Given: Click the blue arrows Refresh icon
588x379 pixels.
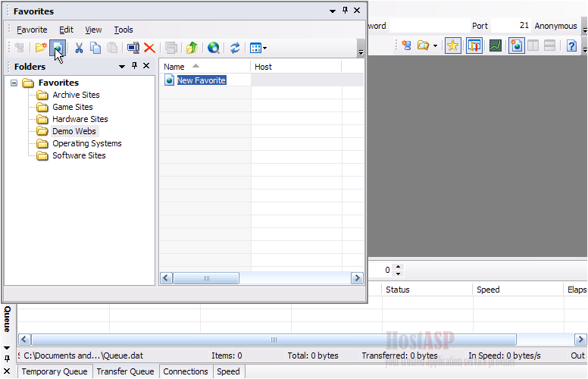Looking at the screenshot, I should (235, 48).
